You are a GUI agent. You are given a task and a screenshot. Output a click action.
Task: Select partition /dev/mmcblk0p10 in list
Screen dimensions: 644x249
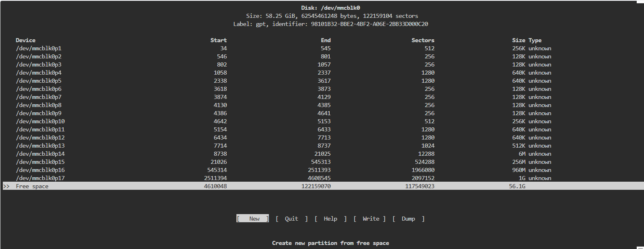40,121
